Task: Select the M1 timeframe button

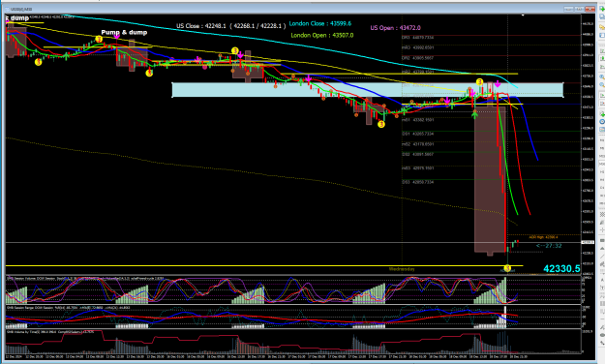Action: pos(602,140)
